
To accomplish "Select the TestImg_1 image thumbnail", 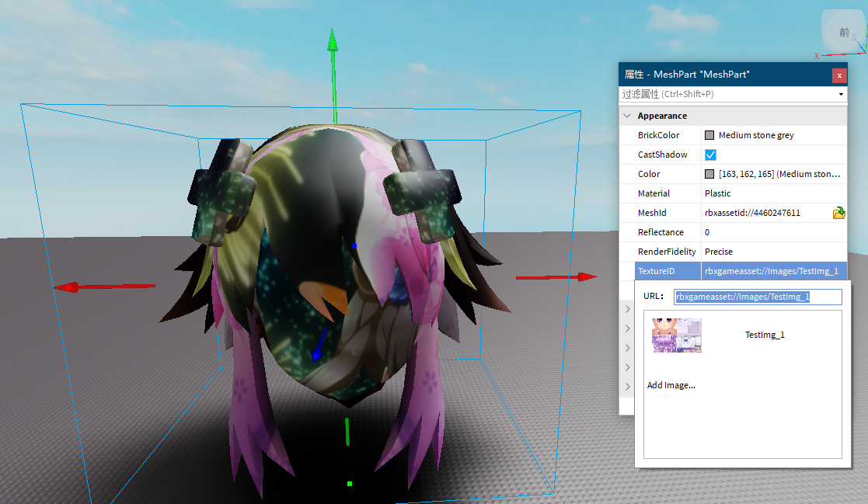I will [x=677, y=335].
